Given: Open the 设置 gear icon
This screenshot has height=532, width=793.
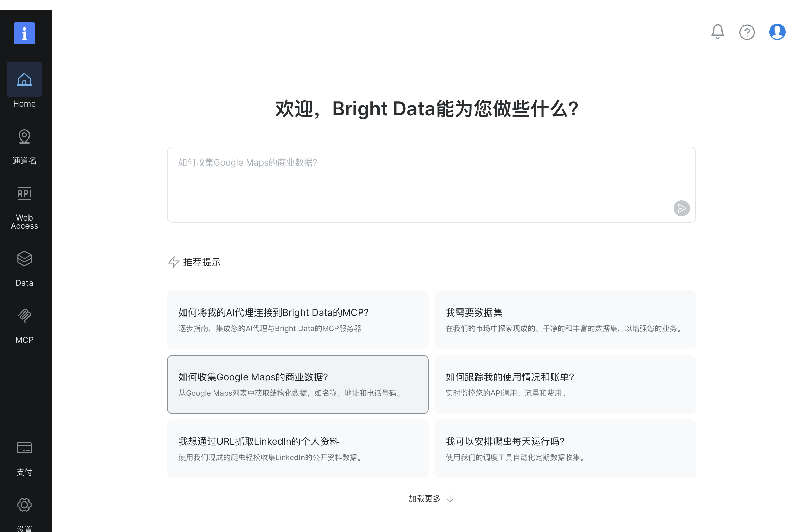Looking at the screenshot, I should tap(24, 505).
